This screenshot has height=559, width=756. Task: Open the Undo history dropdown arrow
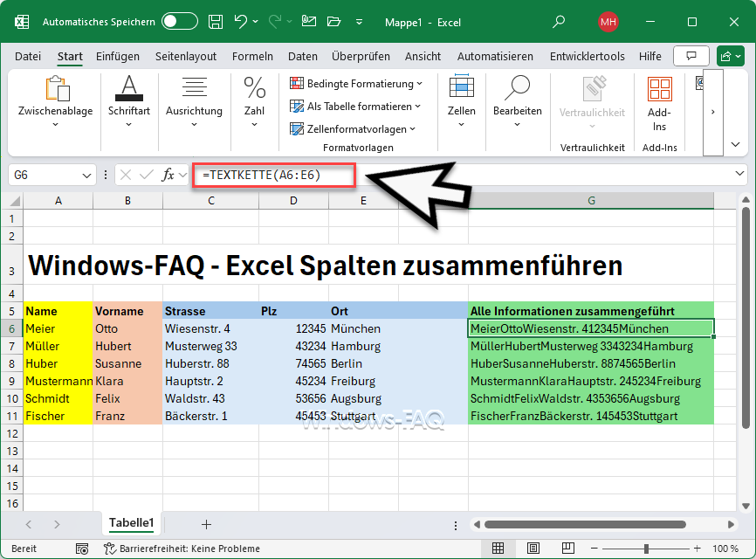[256, 22]
